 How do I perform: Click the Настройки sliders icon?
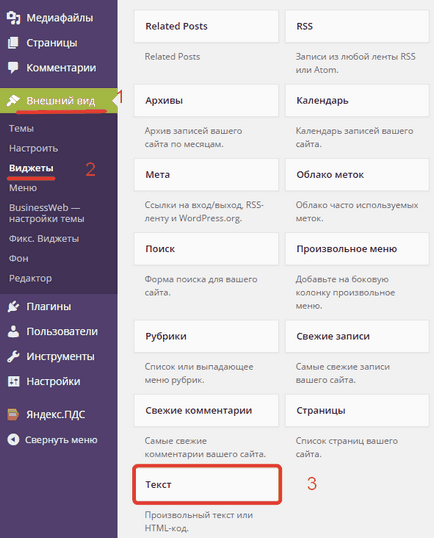pos(13,381)
